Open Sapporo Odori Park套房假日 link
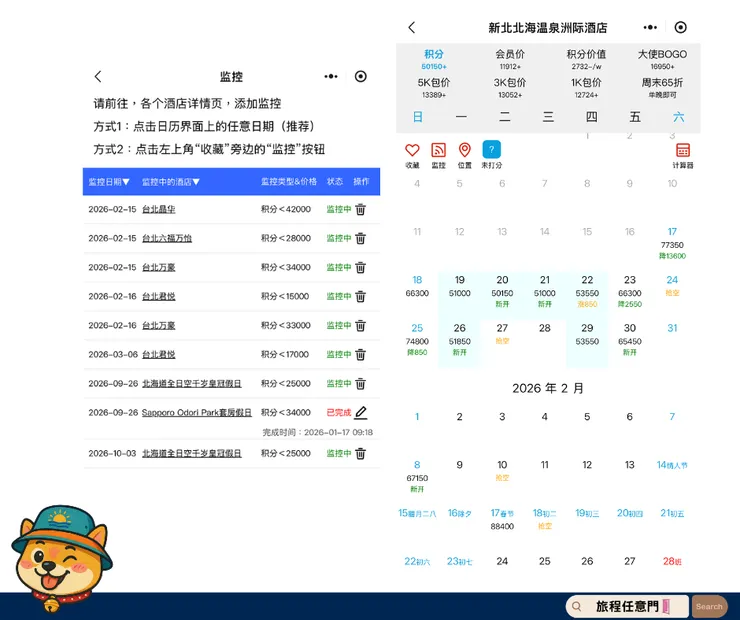Viewport: 740px width, 620px height. coord(196,413)
